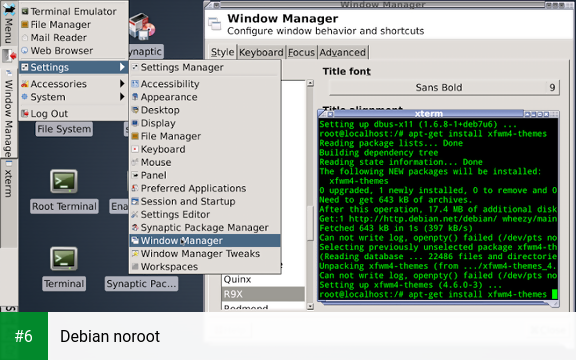Image resolution: width=576 pixels, height=360 pixels.
Task: Switch to the Advanced tab
Action: [x=342, y=53]
